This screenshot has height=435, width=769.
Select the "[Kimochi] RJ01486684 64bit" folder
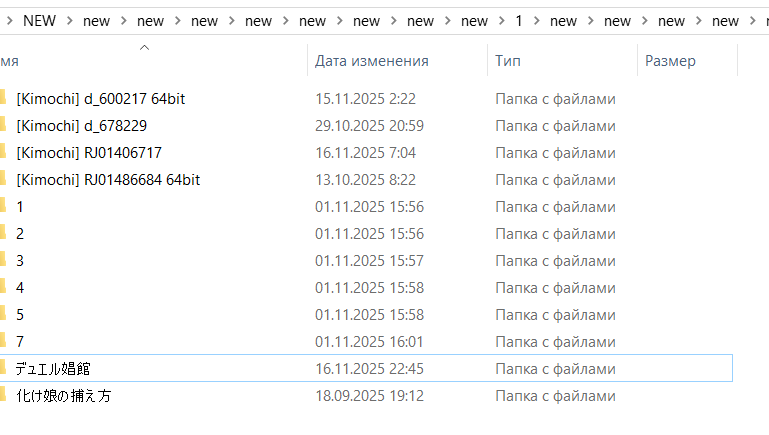[x=108, y=180]
